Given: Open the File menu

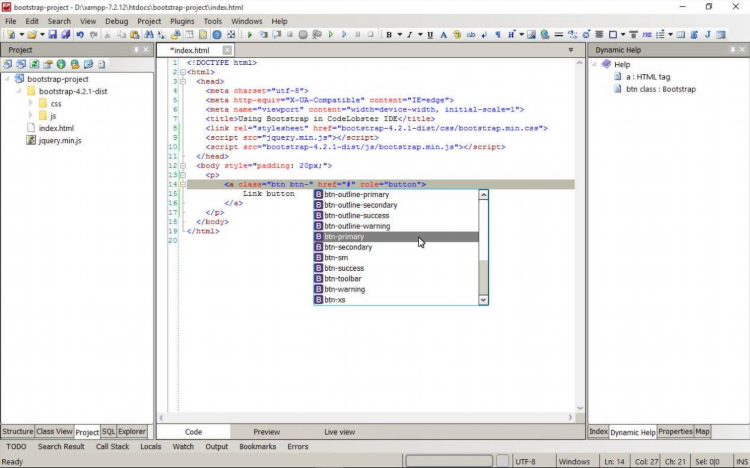Looking at the screenshot, I should [x=11, y=21].
